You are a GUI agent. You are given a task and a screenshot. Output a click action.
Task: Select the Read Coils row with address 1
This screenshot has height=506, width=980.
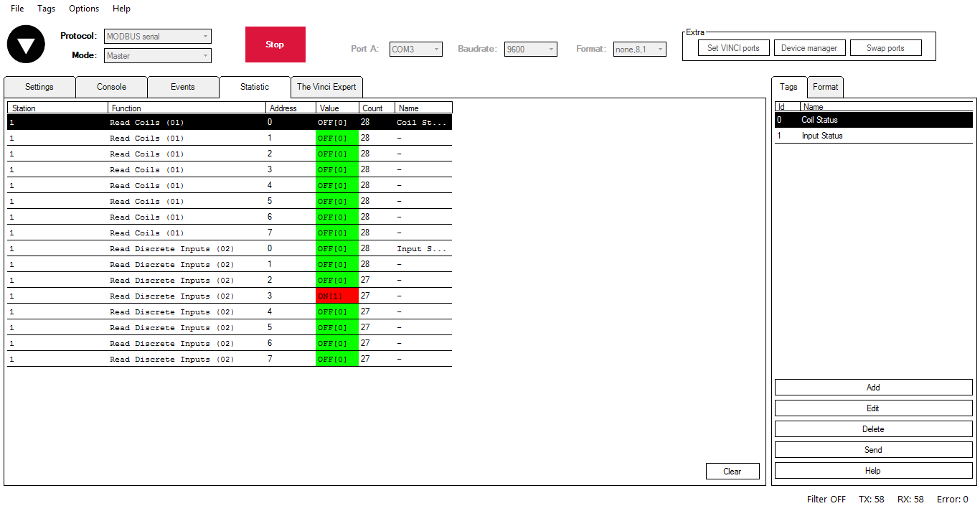coord(230,138)
